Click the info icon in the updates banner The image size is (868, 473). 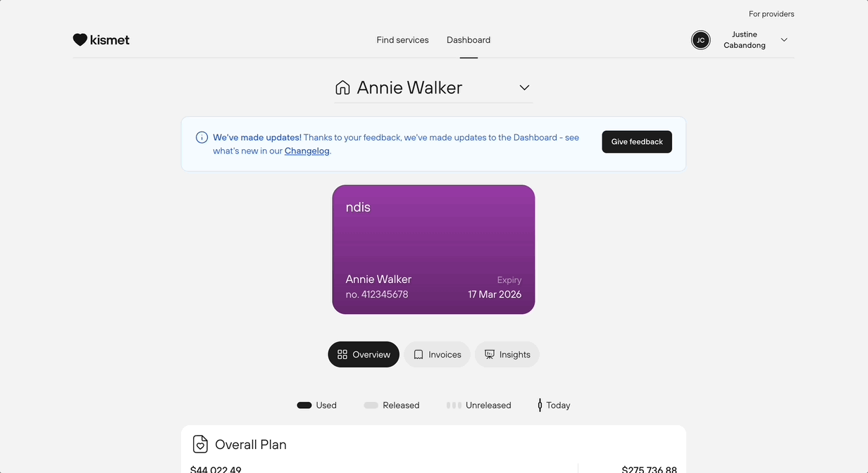201,138
